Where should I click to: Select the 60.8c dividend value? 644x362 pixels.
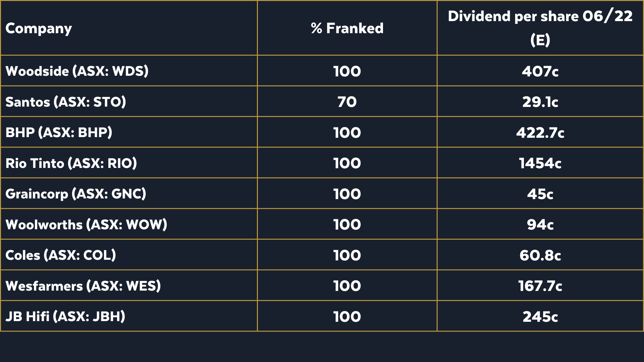[540, 255]
